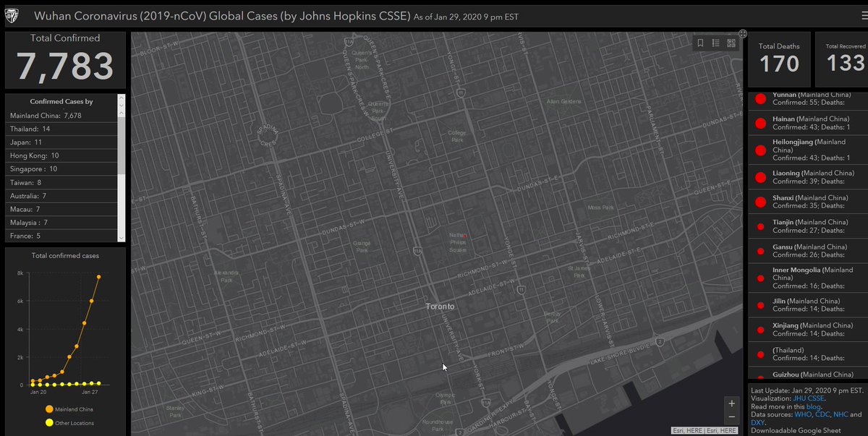Viewport: 868px width, 436px height.
Task: Select the Australia: 7 row
Action: [x=61, y=196]
